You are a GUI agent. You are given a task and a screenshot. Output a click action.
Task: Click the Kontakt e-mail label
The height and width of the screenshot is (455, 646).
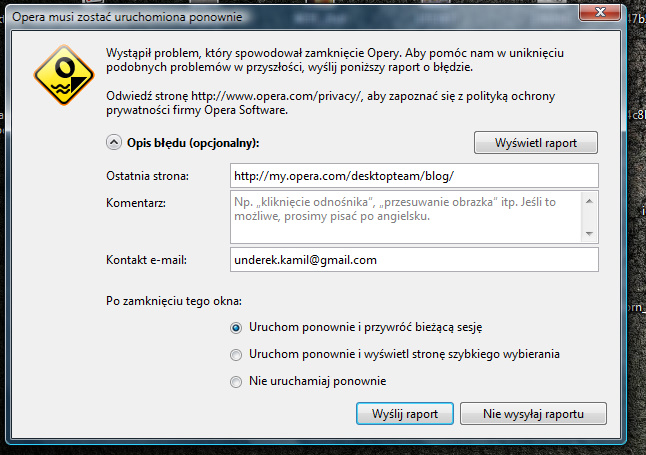coord(146,260)
